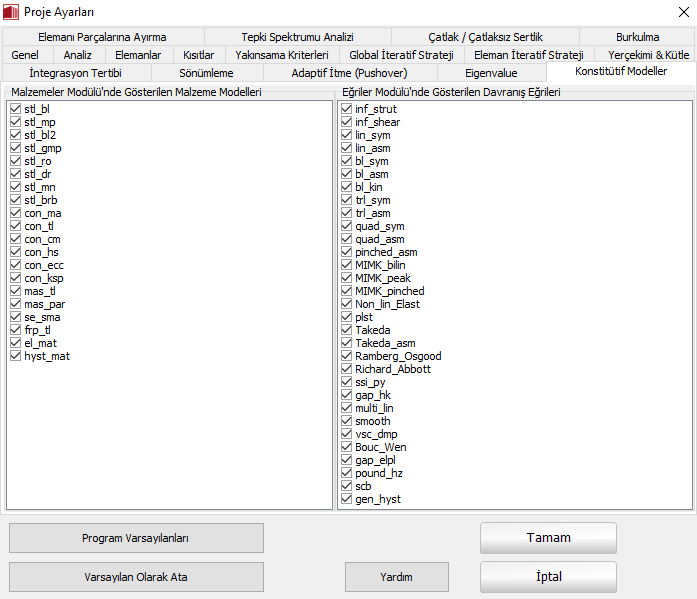
Task: Toggle the con_ma material model checkbox
Action: [x=15, y=213]
